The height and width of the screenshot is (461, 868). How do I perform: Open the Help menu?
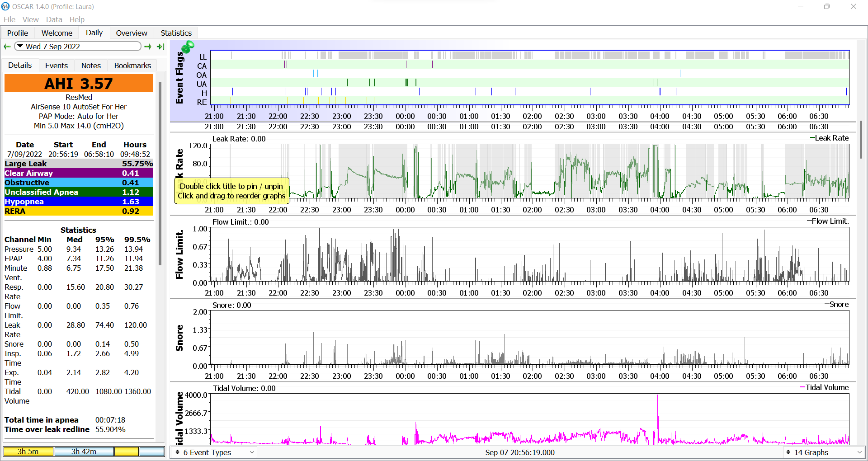pos(77,19)
